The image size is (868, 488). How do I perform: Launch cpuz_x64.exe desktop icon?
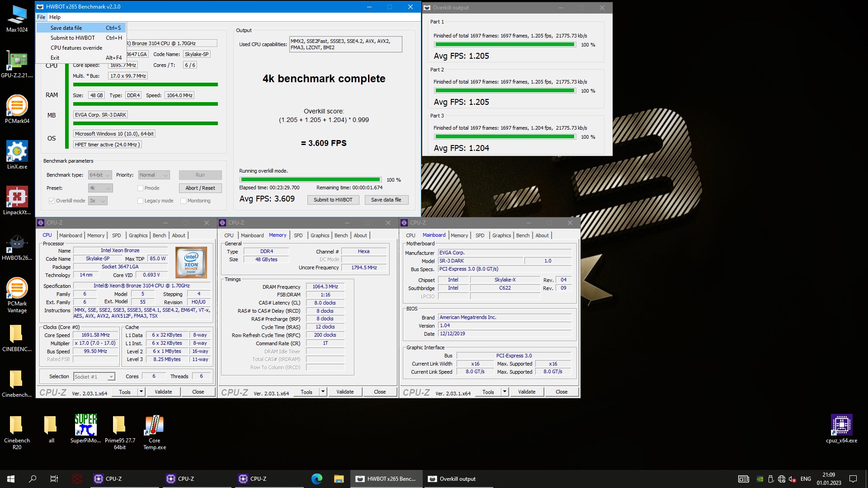pyautogui.click(x=841, y=429)
